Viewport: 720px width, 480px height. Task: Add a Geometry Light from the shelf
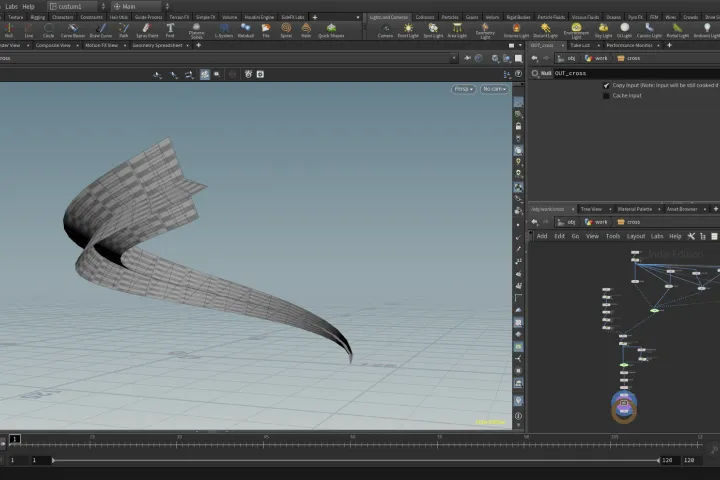coord(485,31)
